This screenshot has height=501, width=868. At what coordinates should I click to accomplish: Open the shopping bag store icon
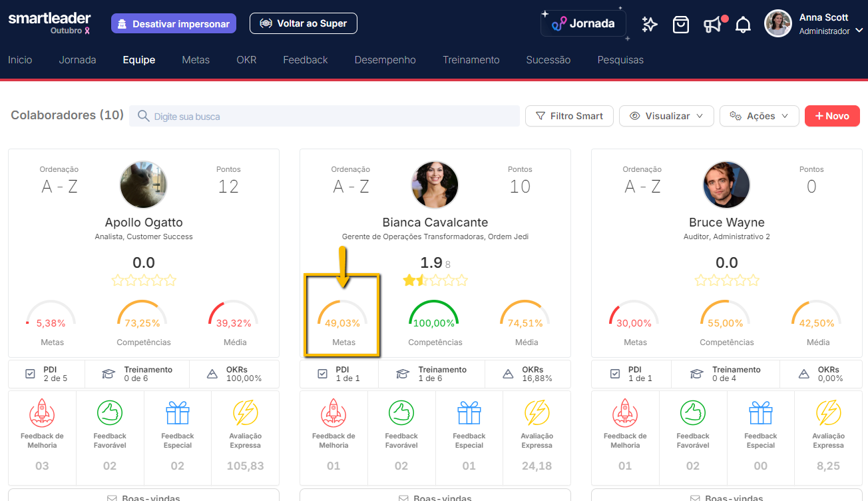pos(680,25)
